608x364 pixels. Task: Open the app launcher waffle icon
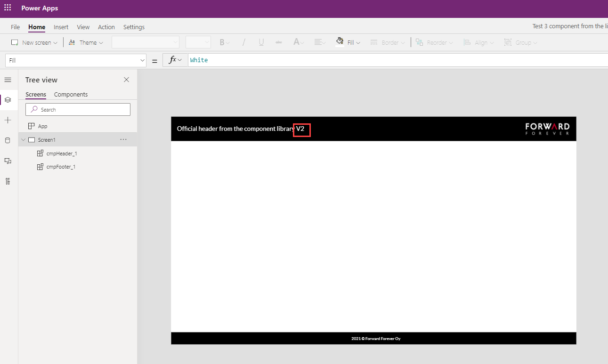8,8
